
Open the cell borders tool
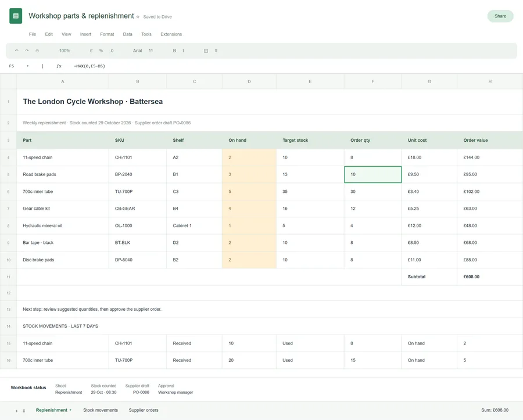(x=206, y=51)
